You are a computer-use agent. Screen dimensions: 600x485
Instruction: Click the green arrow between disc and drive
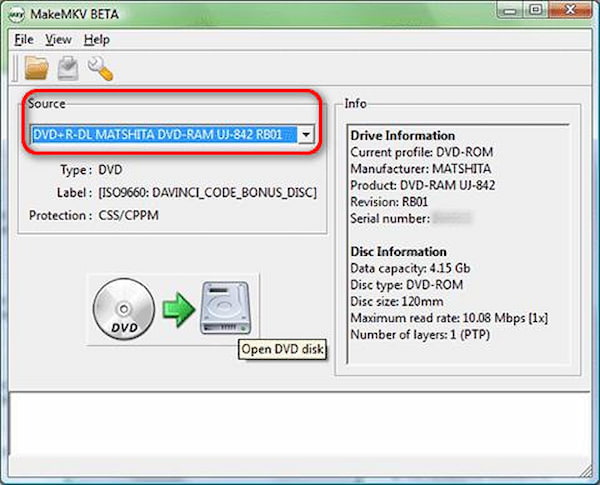[x=177, y=308]
